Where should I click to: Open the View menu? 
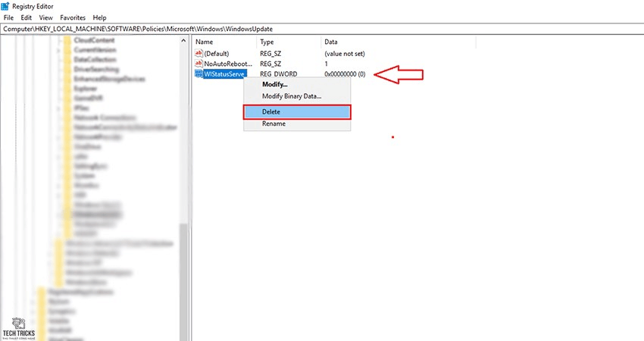pyautogui.click(x=45, y=17)
